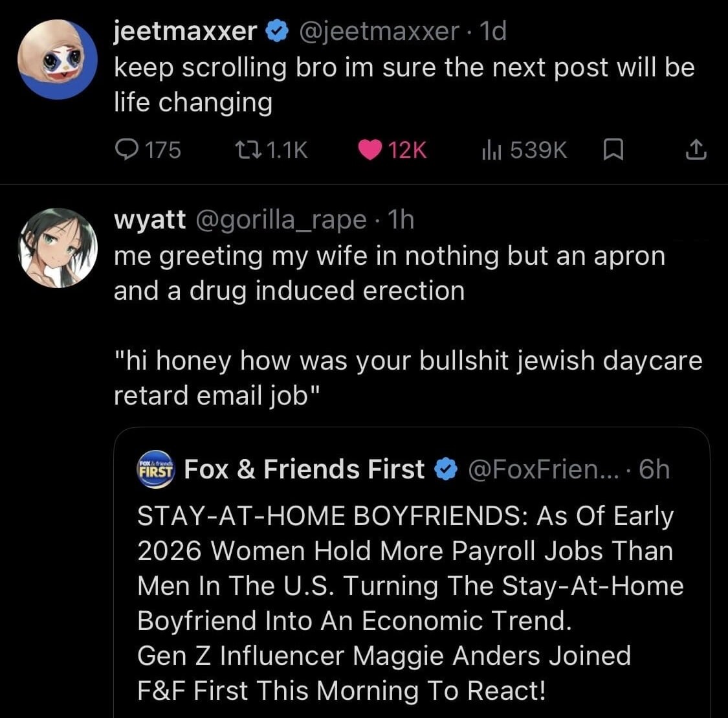This screenshot has height=718, width=728.
Task: Unlike the post with the pink heart
Action: click(x=370, y=150)
